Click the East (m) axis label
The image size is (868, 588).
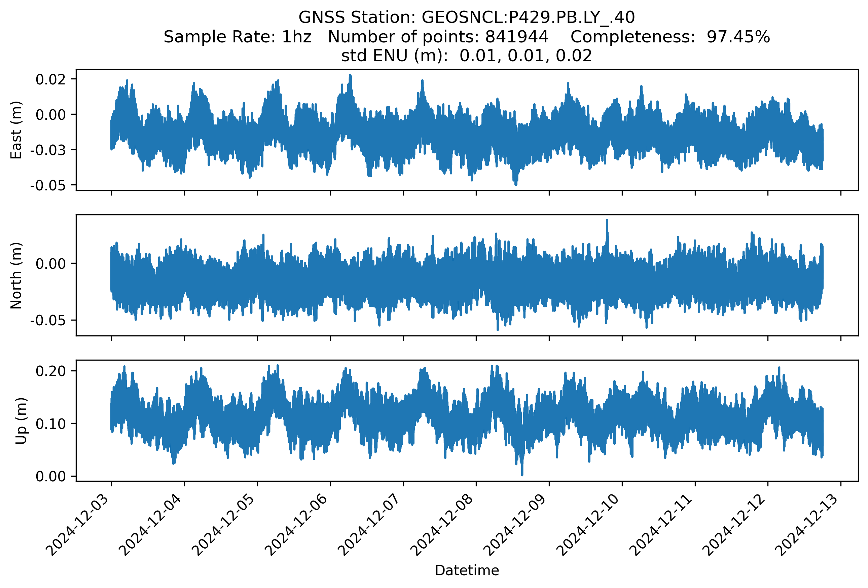coord(16,130)
